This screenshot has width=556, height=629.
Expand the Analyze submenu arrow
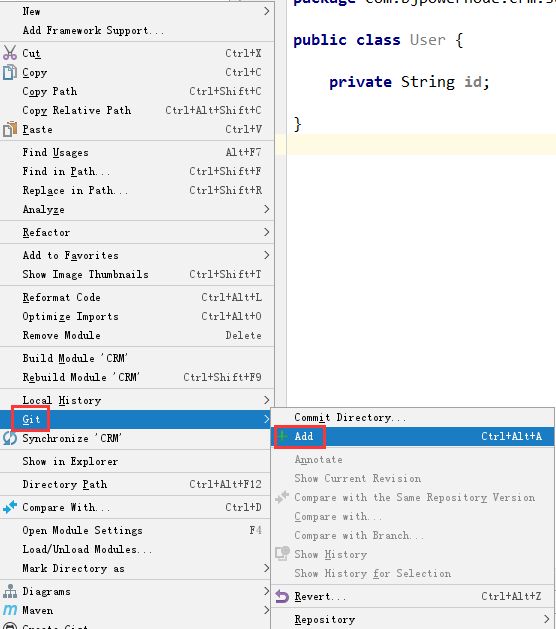[267, 209]
